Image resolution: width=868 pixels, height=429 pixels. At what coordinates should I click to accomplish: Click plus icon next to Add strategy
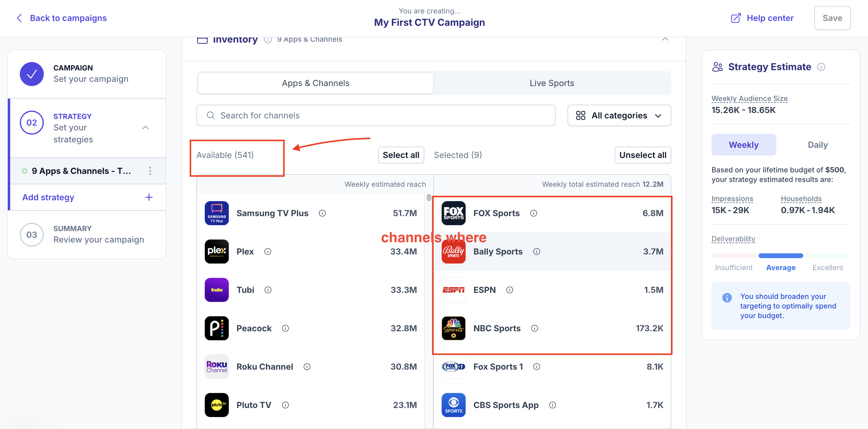click(149, 197)
